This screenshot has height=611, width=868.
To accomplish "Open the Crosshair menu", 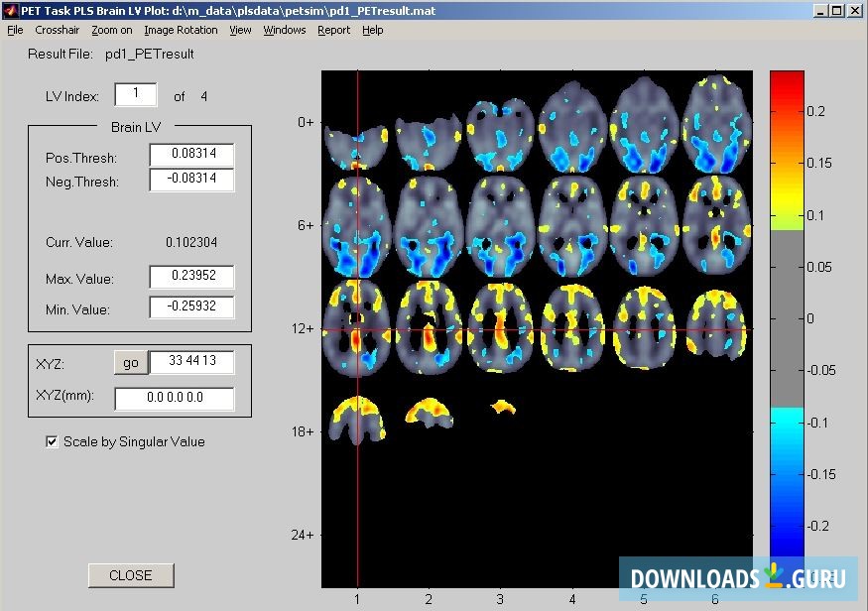I will [57, 30].
